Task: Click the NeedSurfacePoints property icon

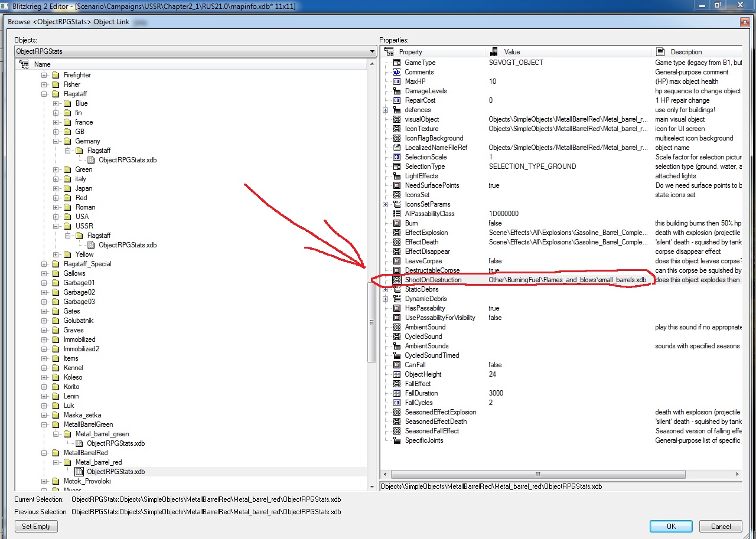Action: tap(397, 185)
